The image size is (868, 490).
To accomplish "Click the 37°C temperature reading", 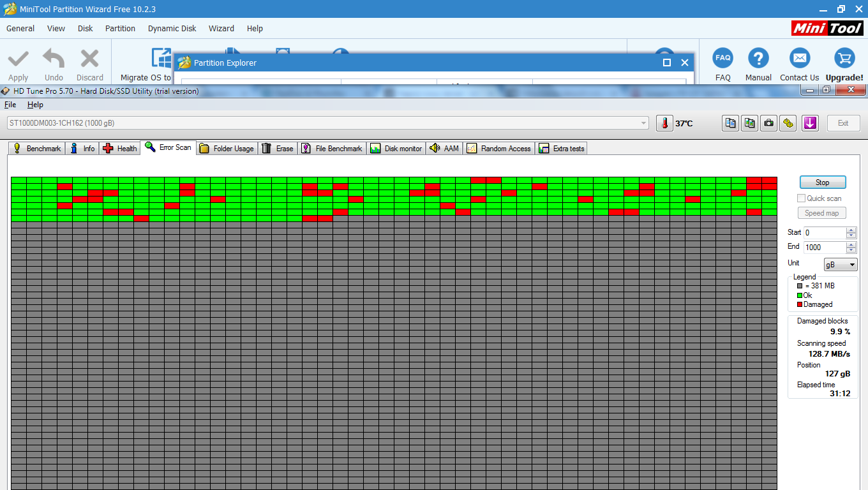I will tap(684, 123).
